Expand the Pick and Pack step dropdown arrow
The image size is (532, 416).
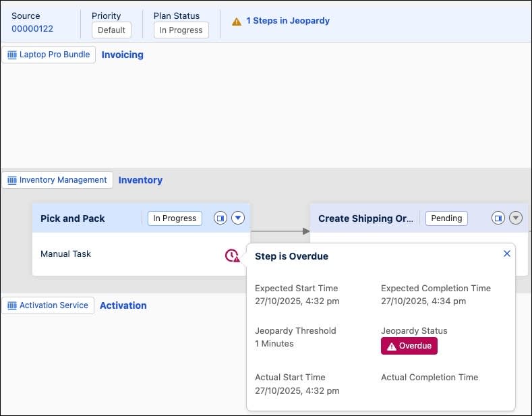click(x=238, y=218)
